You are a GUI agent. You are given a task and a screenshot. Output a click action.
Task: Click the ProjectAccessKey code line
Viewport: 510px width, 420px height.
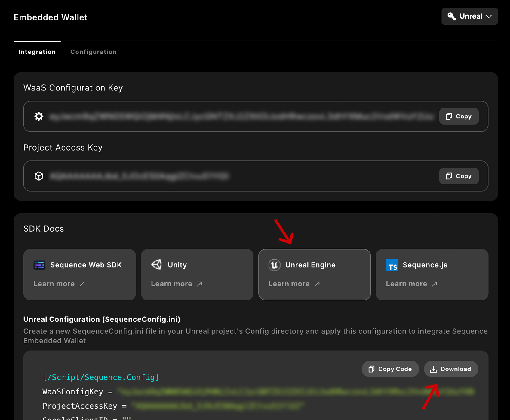pyautogui.click(x=174, y=406)
